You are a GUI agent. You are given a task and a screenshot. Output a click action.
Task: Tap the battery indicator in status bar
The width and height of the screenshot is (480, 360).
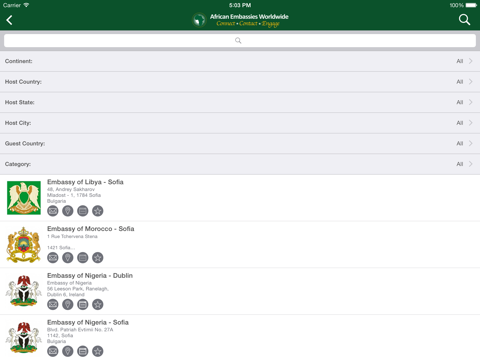point(471,5)
